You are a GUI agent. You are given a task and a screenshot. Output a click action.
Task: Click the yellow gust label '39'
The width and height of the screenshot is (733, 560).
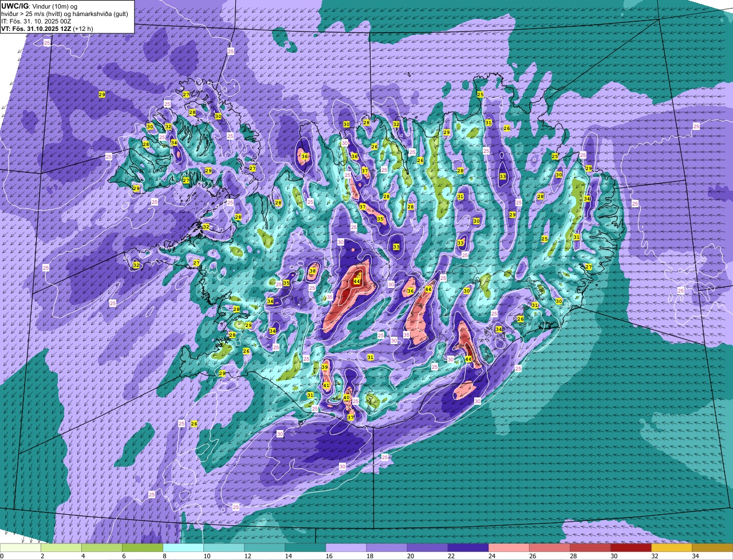click(325, 367)
